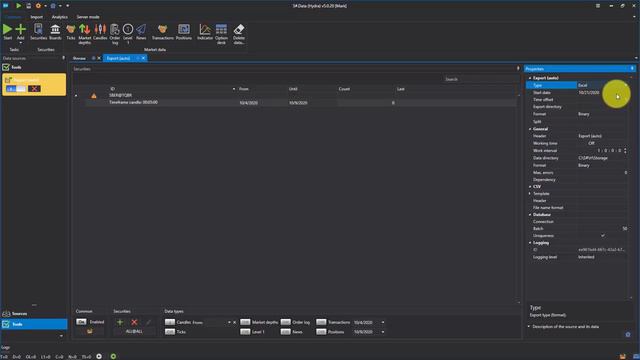Open the Indicator chart tool
This screenshot has width=640, height=360.
pos(205,31)
